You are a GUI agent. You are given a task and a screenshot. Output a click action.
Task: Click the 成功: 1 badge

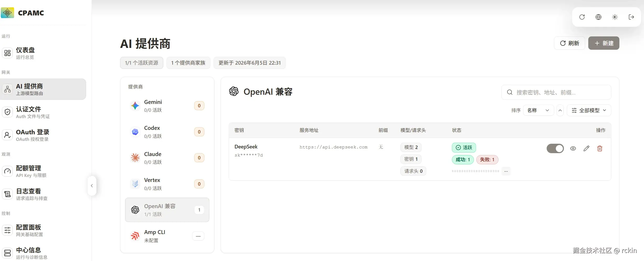point(463,159)
